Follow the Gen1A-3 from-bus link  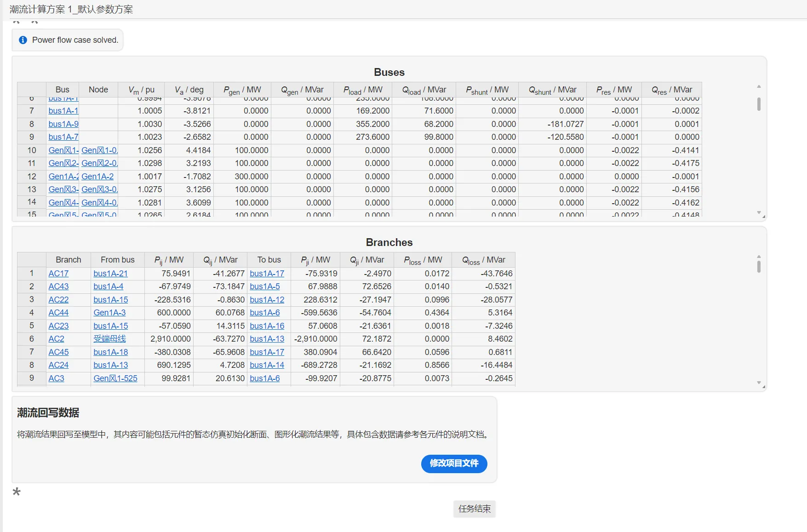click(x=109, y=313)
